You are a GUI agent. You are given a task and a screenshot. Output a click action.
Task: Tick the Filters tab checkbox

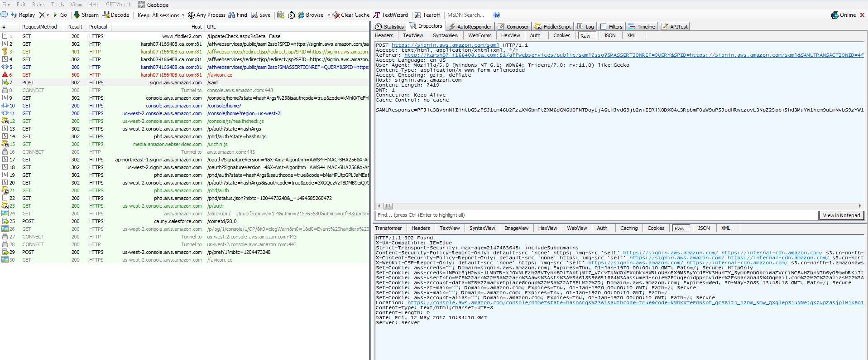603,27
